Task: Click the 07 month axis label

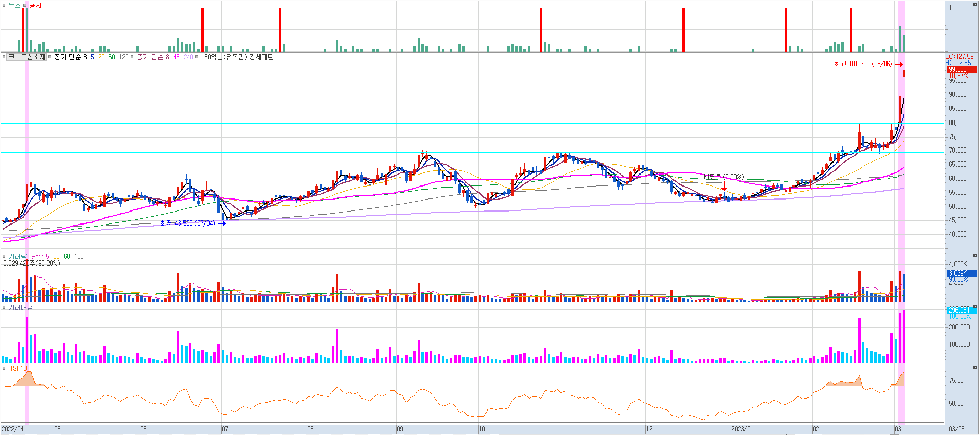Action: click(x=225, y=429)
